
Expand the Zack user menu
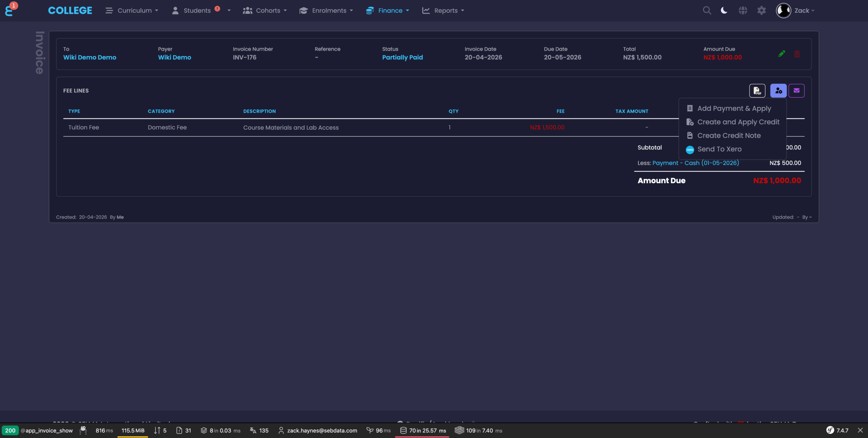tap(804, 11)
